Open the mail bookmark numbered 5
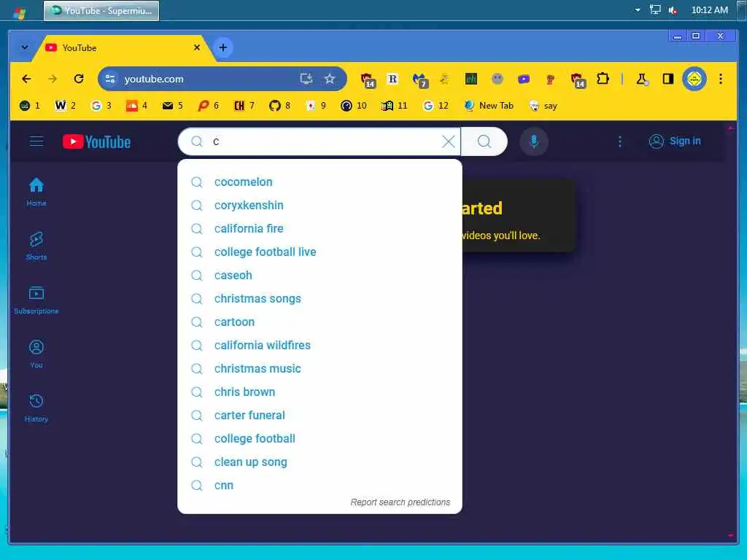Screen dimensions: 747x560 coord(172,106)
